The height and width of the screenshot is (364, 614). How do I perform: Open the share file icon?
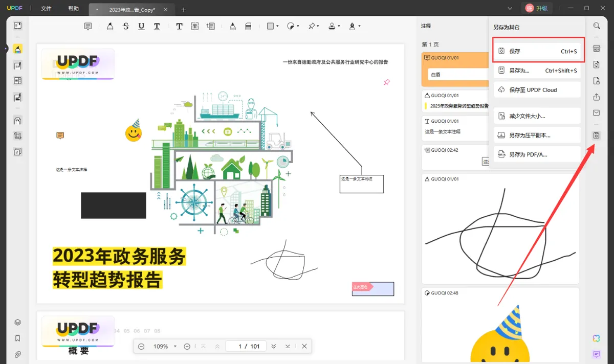597,97
